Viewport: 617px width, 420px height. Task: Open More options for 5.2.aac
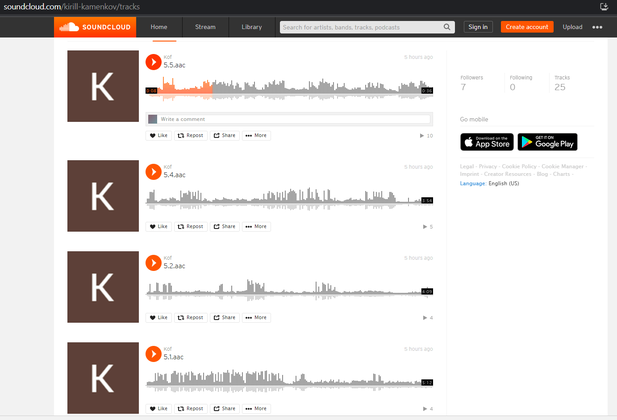click(256, 317)
